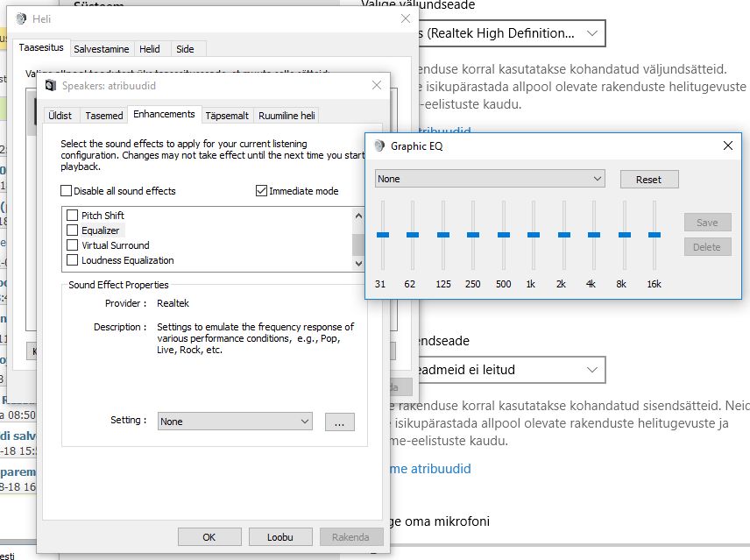Click the 1k frequency band slider
The image size is (750, 560).
coord(534,235)
